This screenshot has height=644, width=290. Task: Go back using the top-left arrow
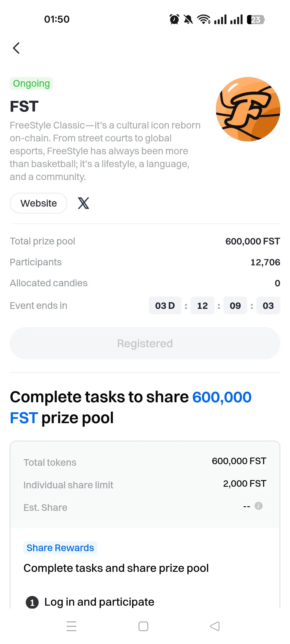pos(16,48)
